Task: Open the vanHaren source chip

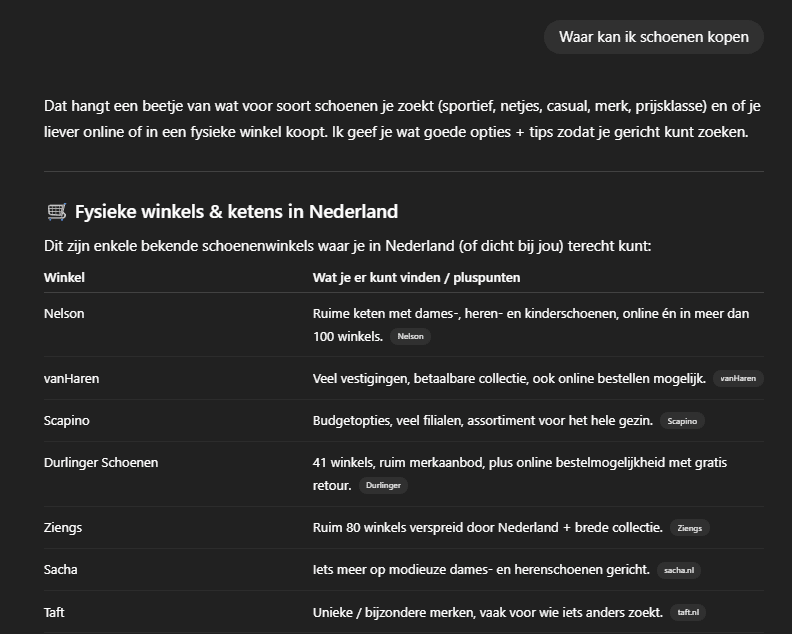Action: tap(738, 379)
